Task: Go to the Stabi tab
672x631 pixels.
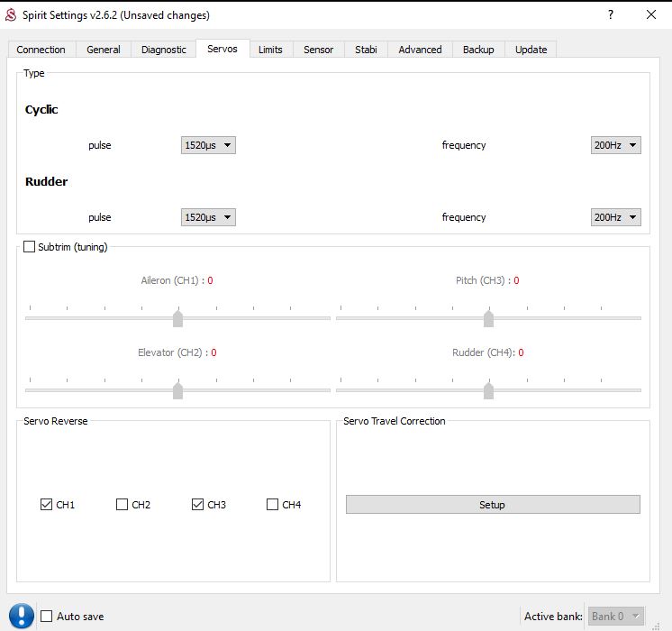Action: click(366, 50)
